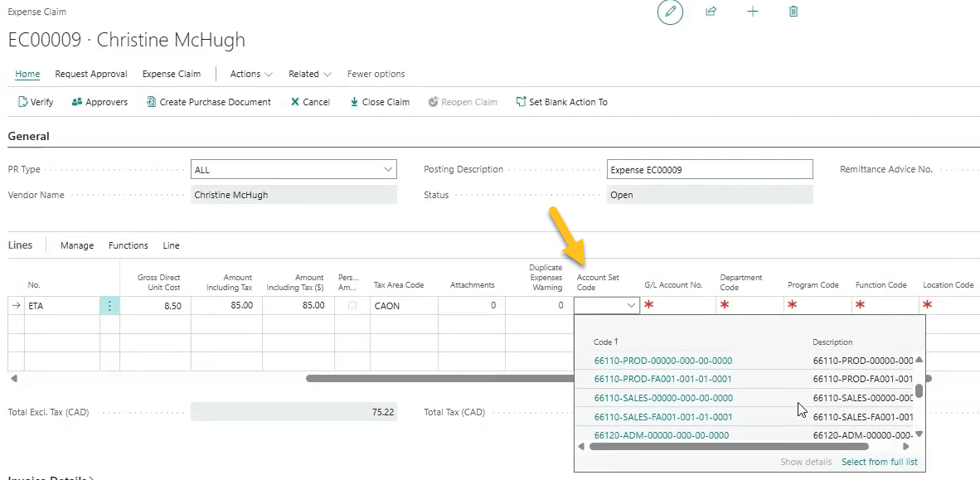This screenshot has width=980, height=480.
Task: Click the Delete trash icon
Action: click(793, 12)
